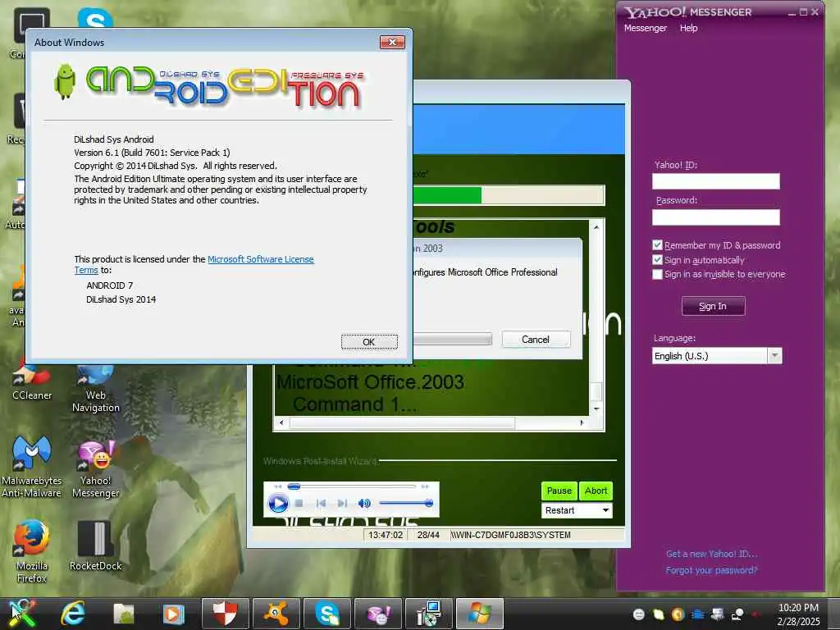Stop playback in the wizard media player

pyautogui.click(x=299, y=503)
